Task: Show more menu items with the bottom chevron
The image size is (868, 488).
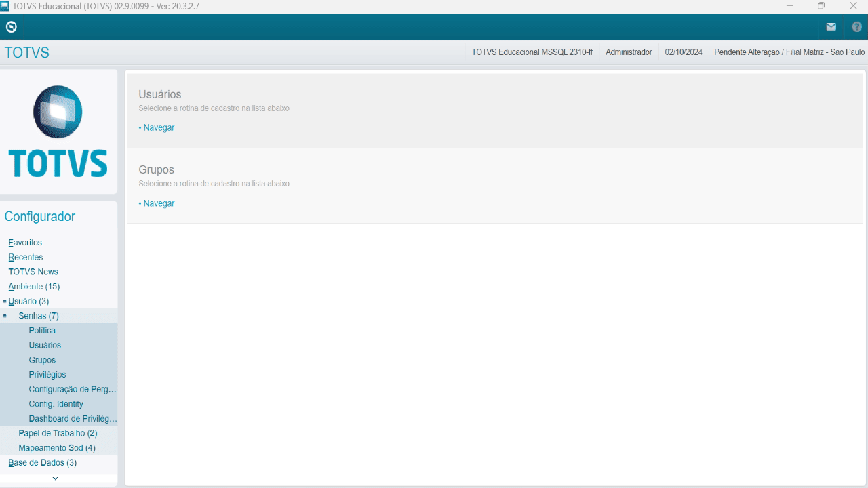Action: pos(55,479)
